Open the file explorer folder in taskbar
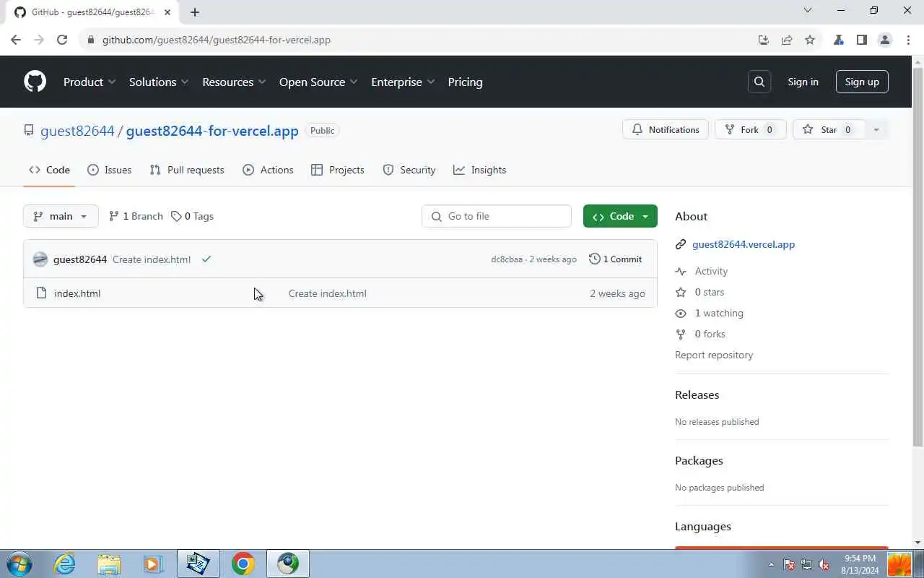Image resolution: width=924 pixels, height=578 pixels. [x=109, y=564]
